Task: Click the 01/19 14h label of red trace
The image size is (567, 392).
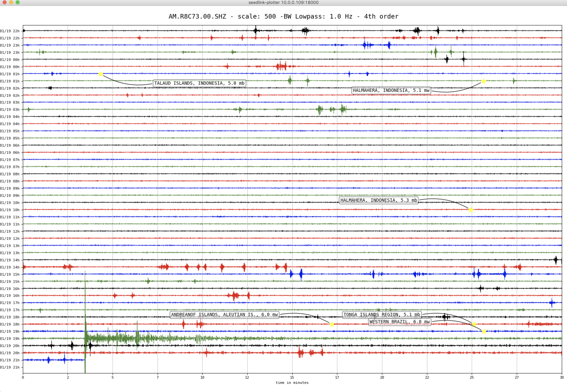Action: coord(10,267)
